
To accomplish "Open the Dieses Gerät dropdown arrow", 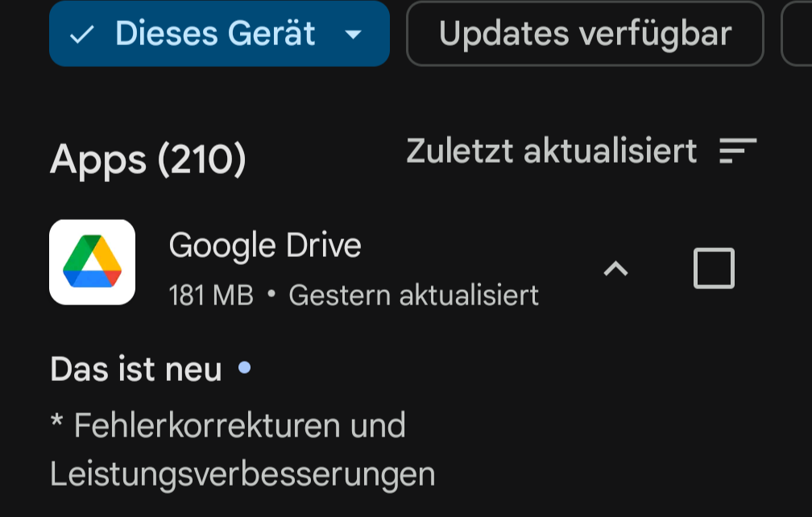I will (x=353, y=35).
